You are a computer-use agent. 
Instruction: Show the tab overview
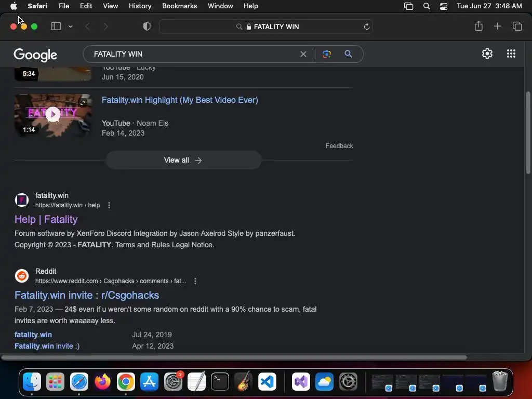click(x=517, y=26)
